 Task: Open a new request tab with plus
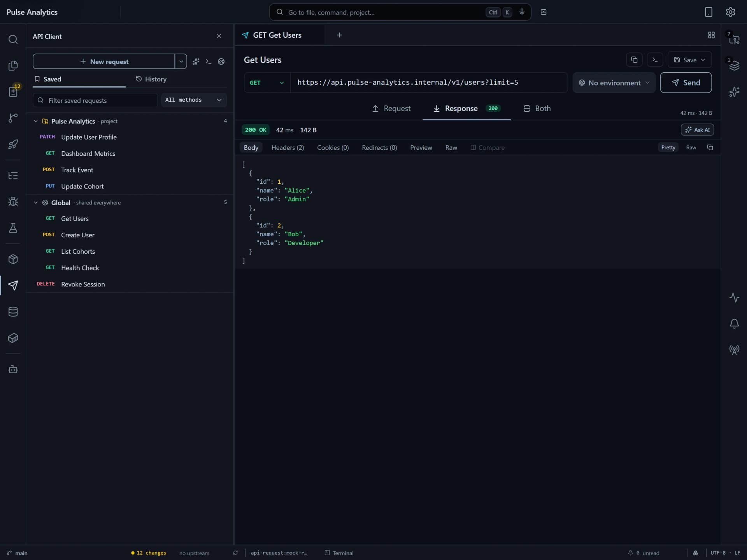[339, 35]
